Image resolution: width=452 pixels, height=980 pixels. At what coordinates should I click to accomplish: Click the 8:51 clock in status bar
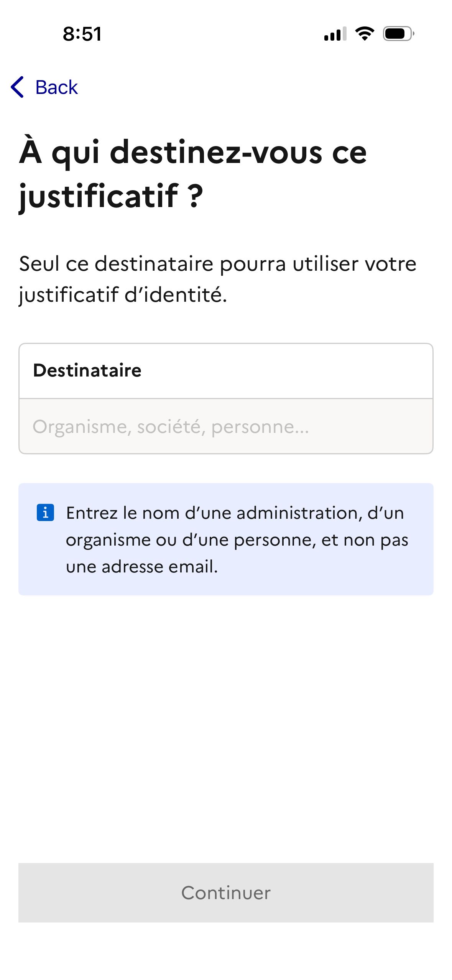[x=82, y=34]
